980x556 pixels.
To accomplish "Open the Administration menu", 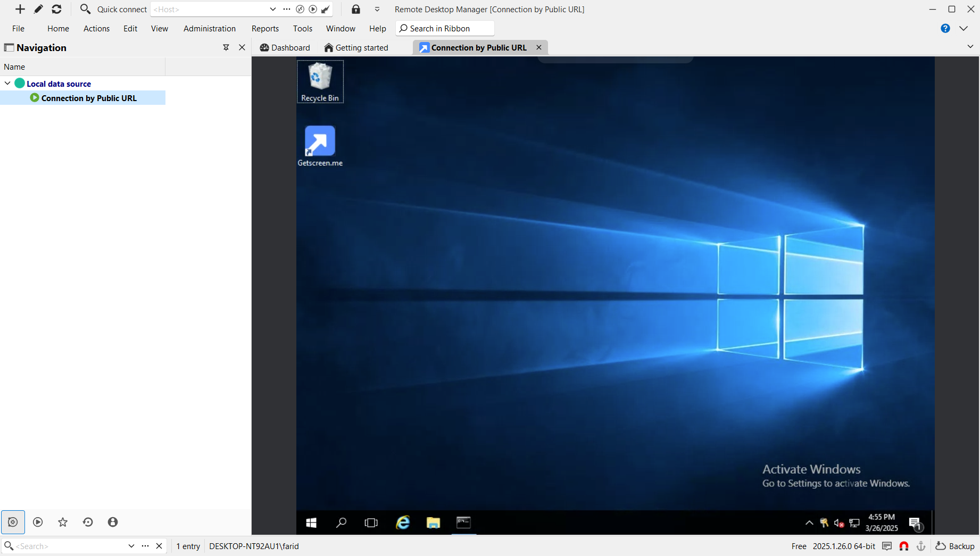I will (x=209, y=28).
